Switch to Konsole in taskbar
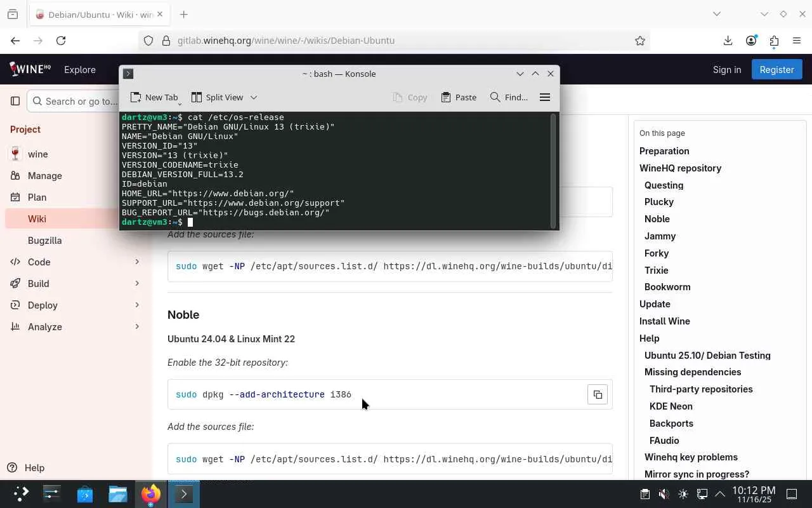Image resolution: width=812 pixels, height=508 pixels. (x=184, y=494)
